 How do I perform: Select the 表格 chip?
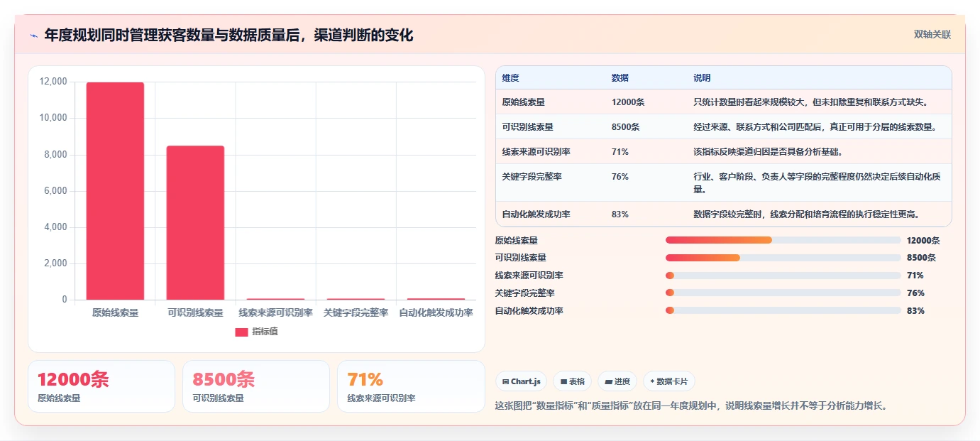pos(572,381)
